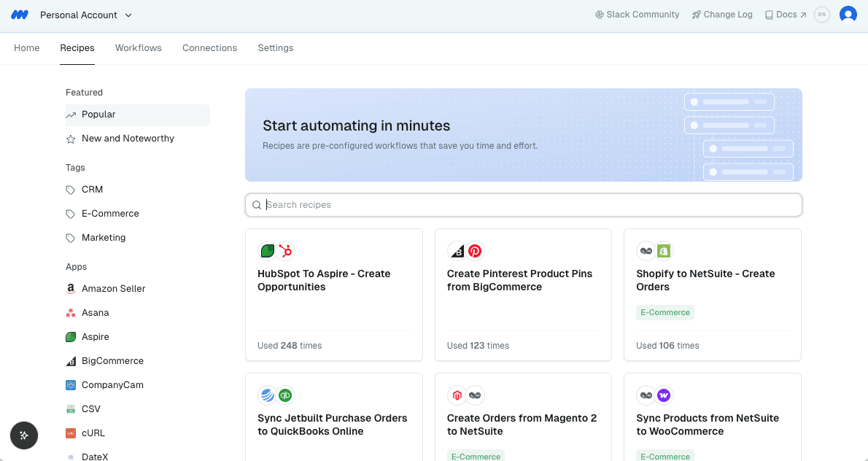Open the Start automating in minutes banner

click(524, 135)
